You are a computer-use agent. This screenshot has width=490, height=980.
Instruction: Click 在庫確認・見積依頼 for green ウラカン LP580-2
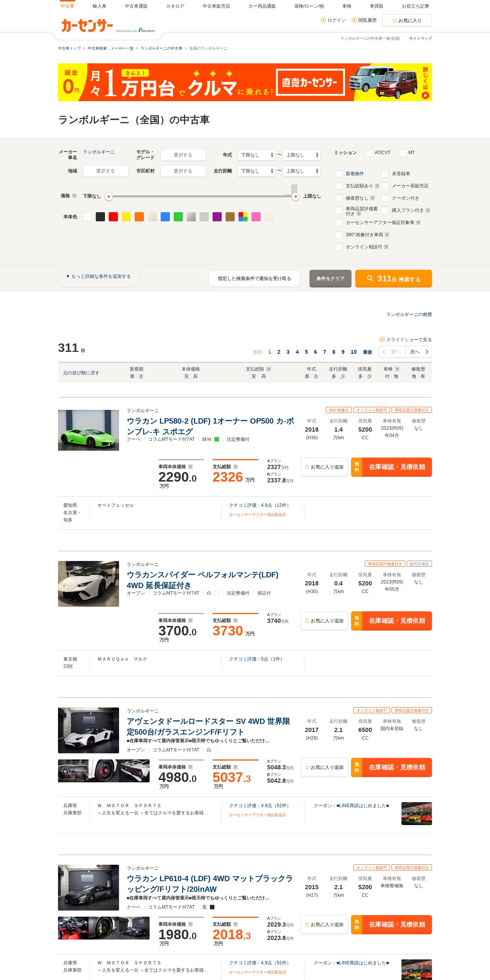392,467
